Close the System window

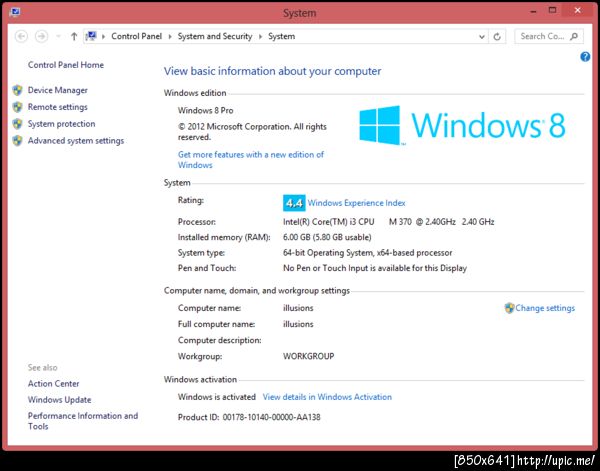578,11
